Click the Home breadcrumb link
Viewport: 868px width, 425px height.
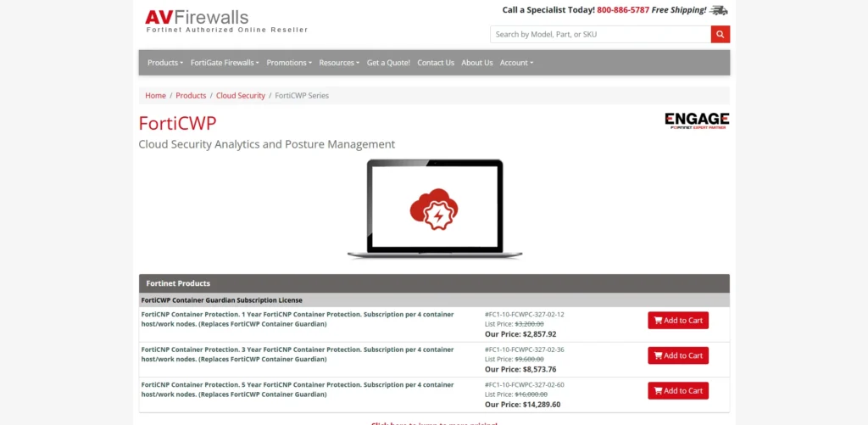(x=156, y=95)
